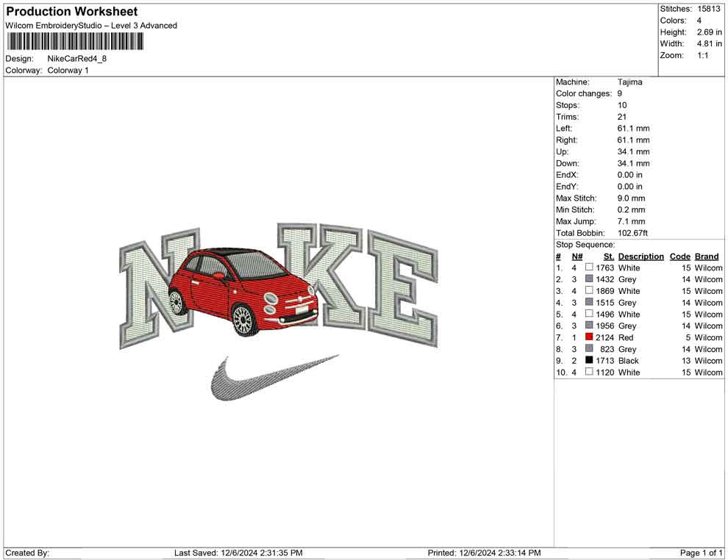This screenshot has width=728, height=560.
Task: Select the Colorway 1 value
Action: [x=68, y=71]
